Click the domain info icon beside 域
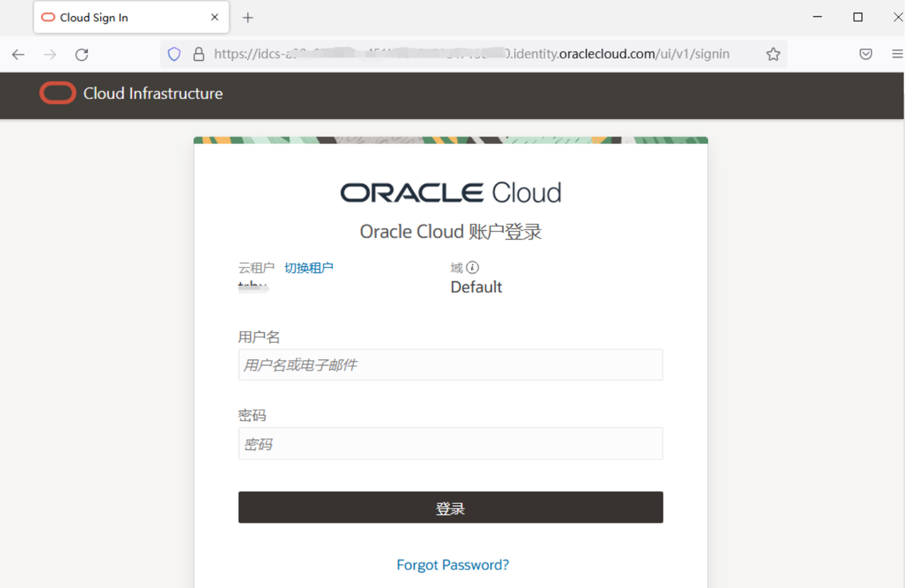Screen dimensions: 907x588 473,267
